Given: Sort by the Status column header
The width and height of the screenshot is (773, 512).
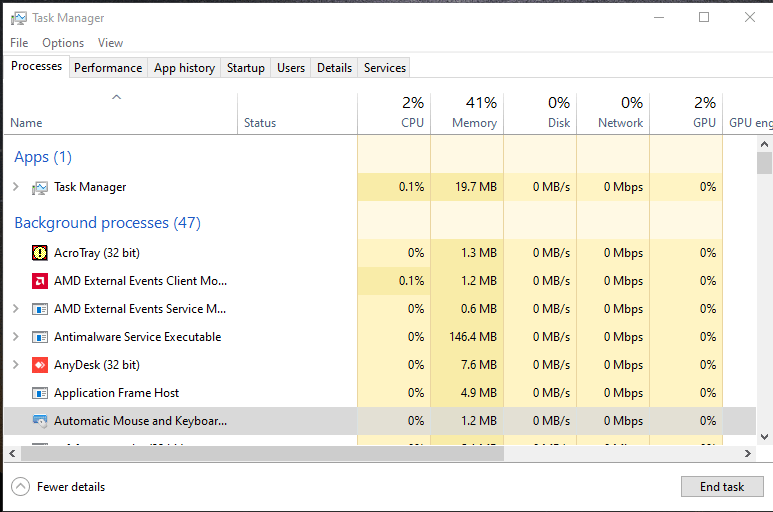Looking at the screenshot, I should point(297,114).
